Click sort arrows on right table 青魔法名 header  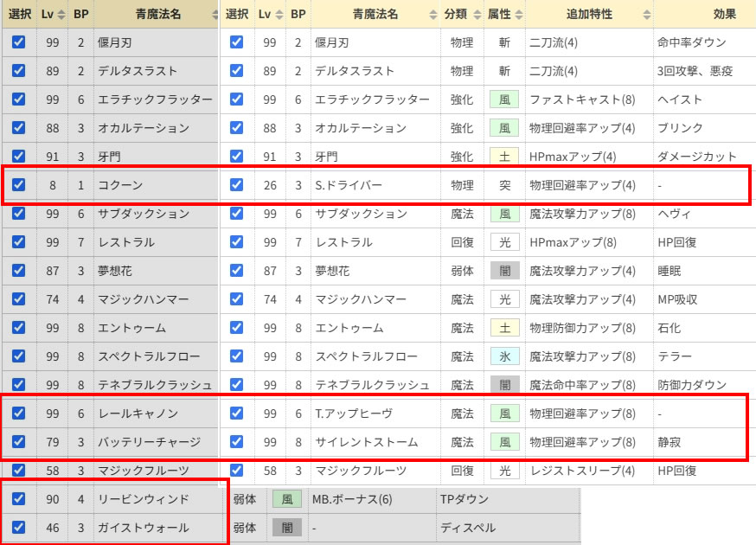[x=432, y=15]
